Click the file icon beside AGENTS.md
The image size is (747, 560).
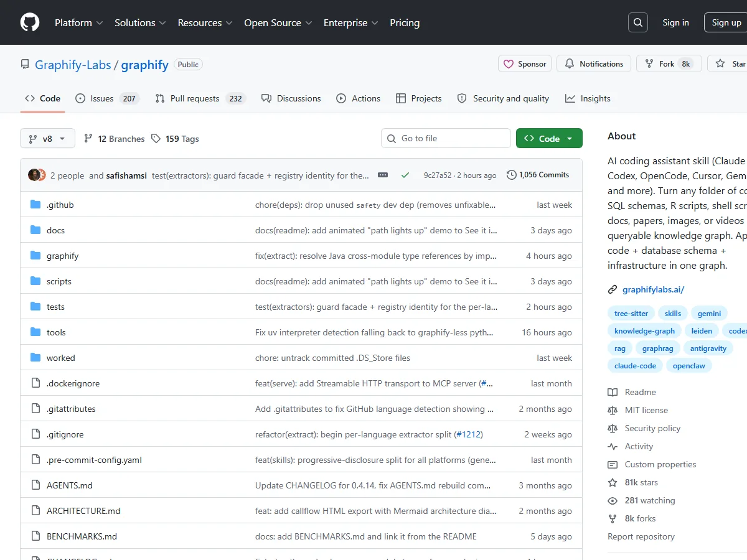(35, 485)
